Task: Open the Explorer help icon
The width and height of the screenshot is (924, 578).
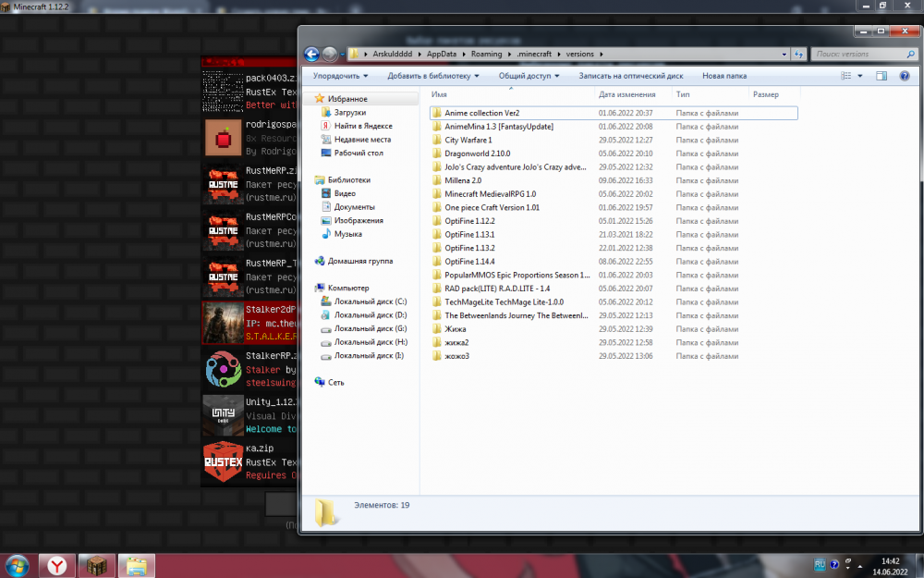Action: pyautogui.click(x=905, y=76)
